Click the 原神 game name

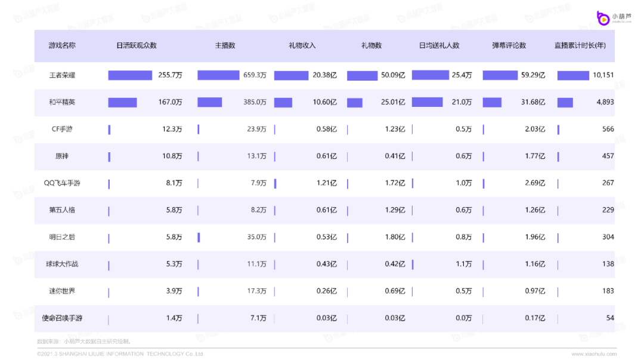pyautogui.click(x=62, y=156)
